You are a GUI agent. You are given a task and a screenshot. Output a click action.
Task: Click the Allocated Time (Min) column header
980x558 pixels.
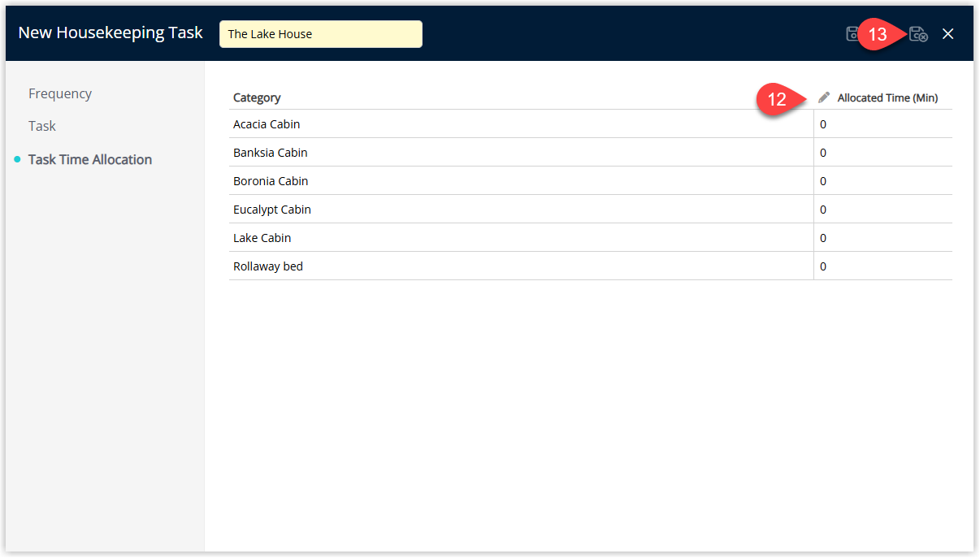tap(887, 97)
